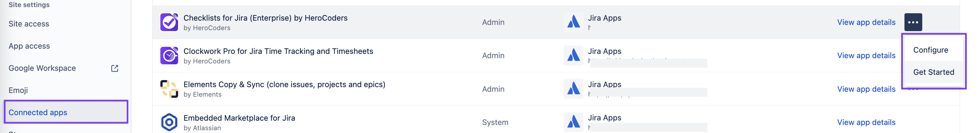View app details for Clockwork Pro

(x=866, y=56)
